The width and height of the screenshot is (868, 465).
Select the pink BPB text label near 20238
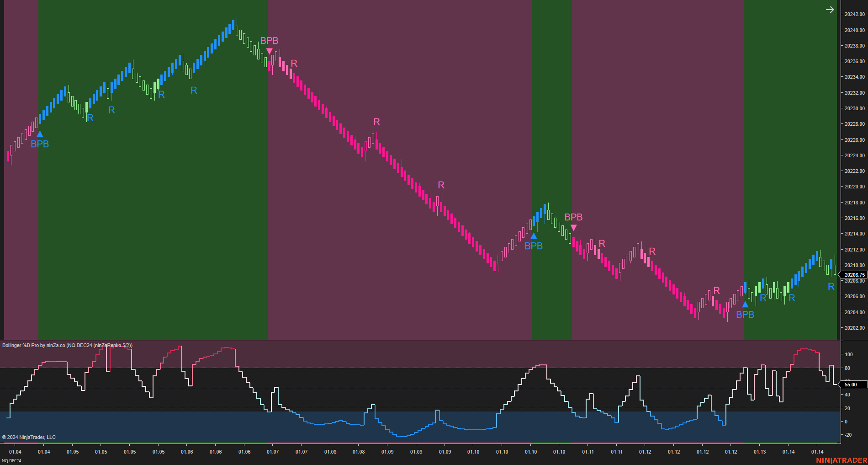tap(269, 41)
